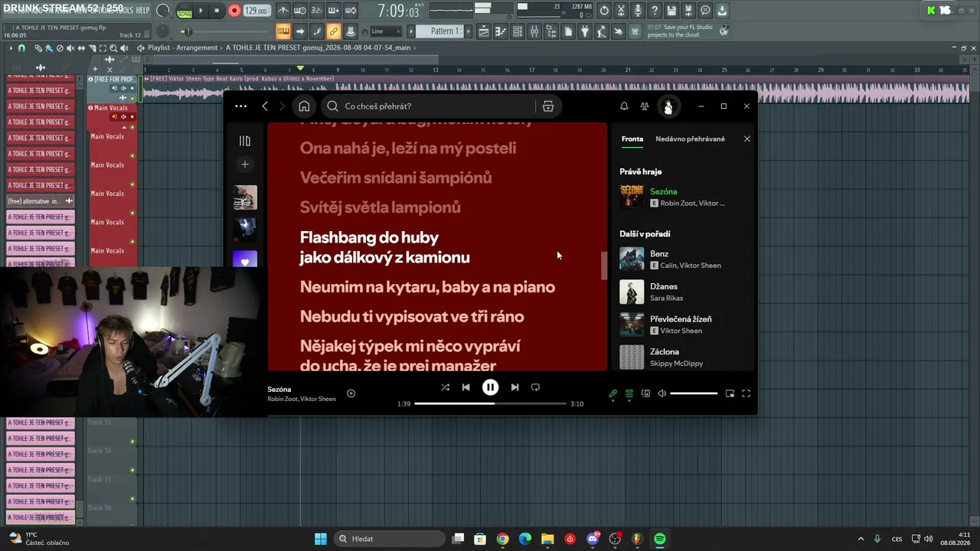The image size is (980, 551).
Task: Click the FL Studio tempo field 129.000
Action: (256, 11)
